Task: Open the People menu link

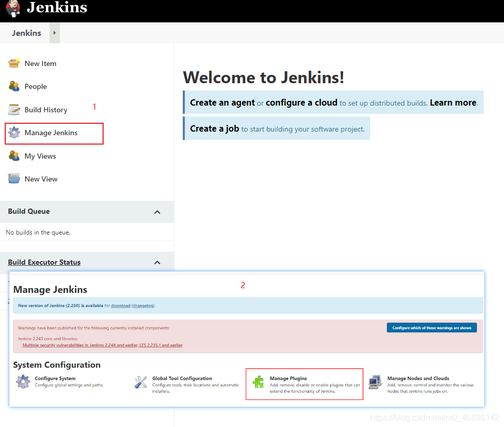Action: [36, 87]
